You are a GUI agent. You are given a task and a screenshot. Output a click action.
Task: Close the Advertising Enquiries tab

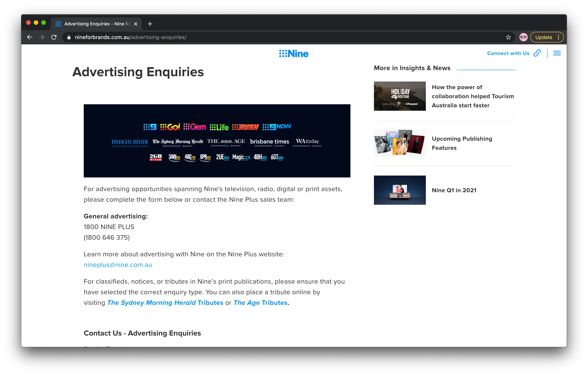click(x=136, y=24)
